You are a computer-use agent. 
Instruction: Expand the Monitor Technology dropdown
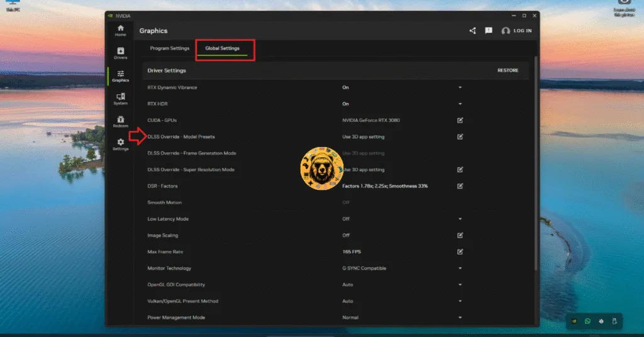click(460, 268)
